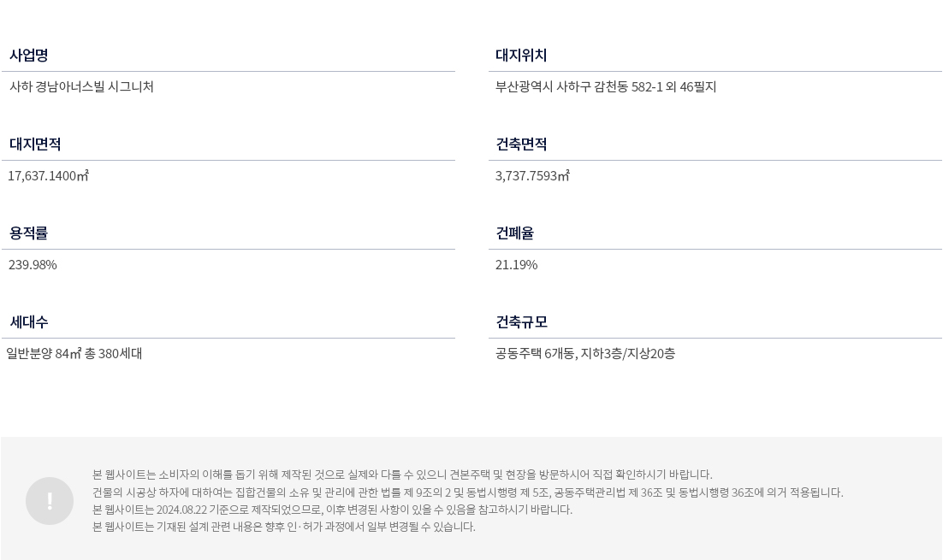The image size is (943, 560).
Task: Click the disclaimer line mentioning 2024.08.22 기준
Action: click(x=332, y=510)
